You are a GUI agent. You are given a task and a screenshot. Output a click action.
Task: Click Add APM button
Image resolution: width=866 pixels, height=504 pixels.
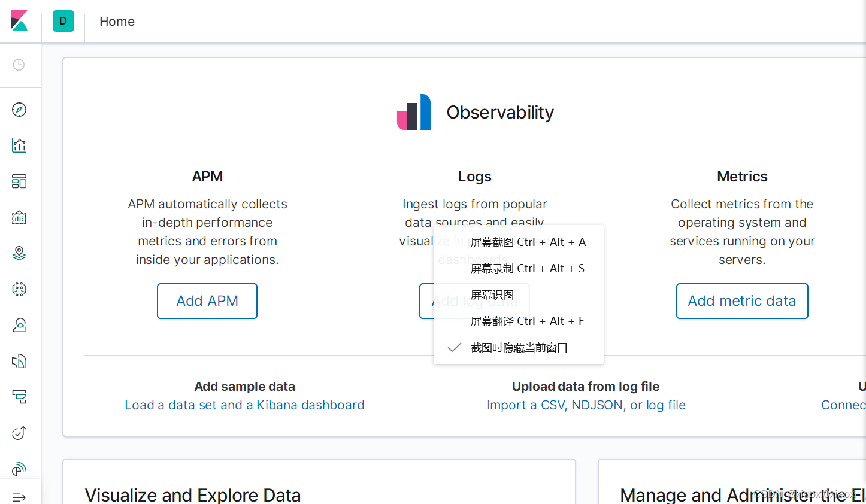pyautogui.click(x=207, y=301)
